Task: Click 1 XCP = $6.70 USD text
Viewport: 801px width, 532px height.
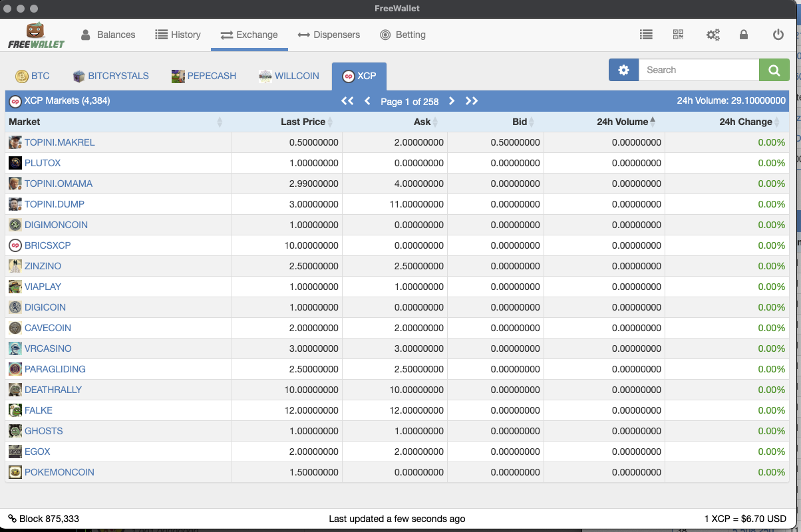Action: click(x=746, y=519)
